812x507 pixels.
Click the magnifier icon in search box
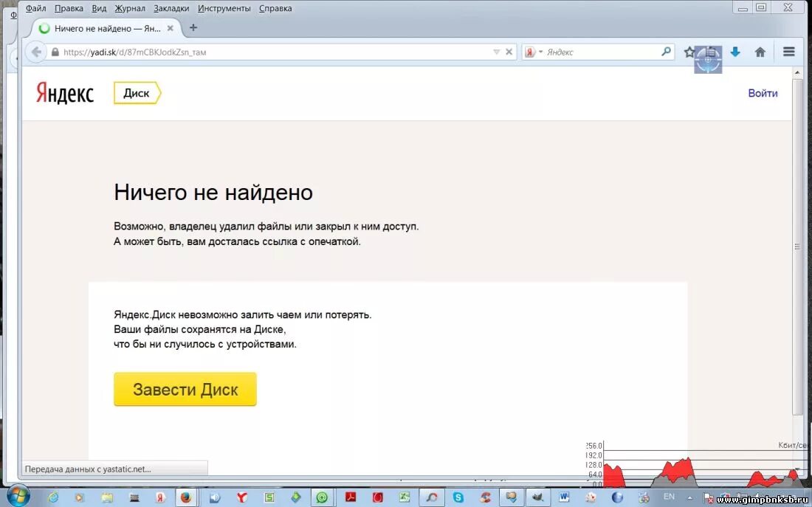[666, 51]
